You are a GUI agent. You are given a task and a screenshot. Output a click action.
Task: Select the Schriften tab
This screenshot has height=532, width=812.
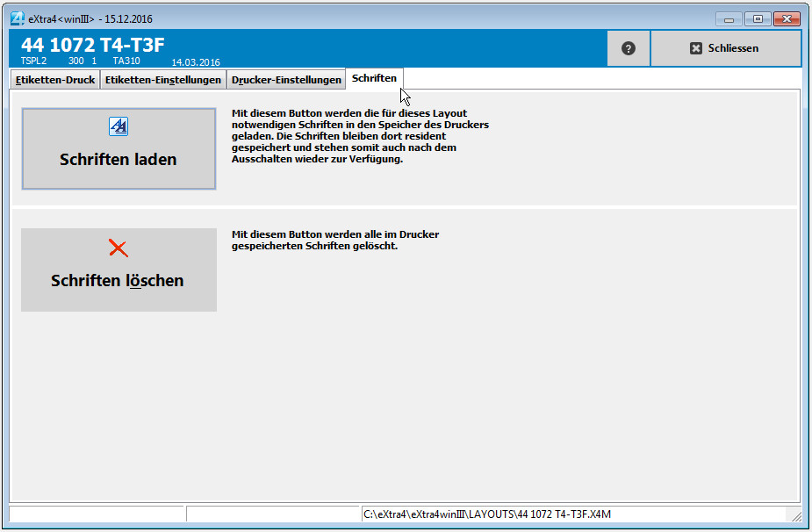tap(374, 79)
